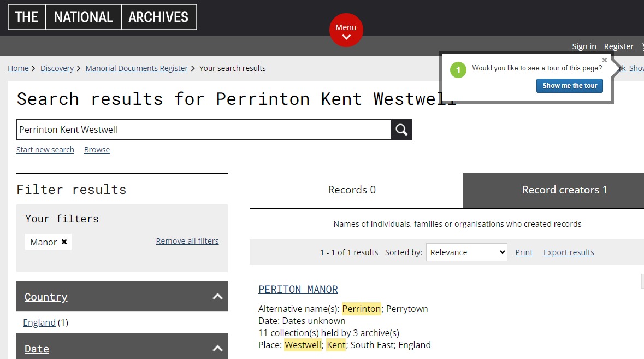Viewport: 644px width, 359px height.
Task: Open the red Menu button
Action: [x=346, y=30]
